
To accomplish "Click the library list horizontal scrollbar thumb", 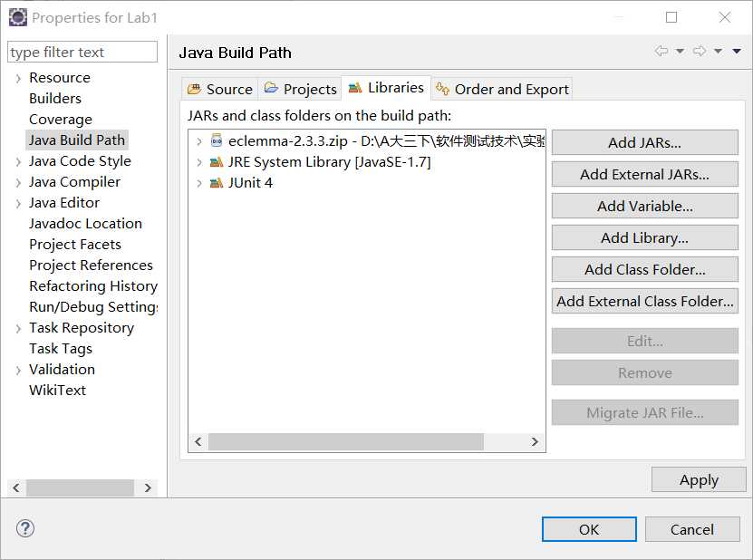I will pyautogui.click(x=346, y=442).
